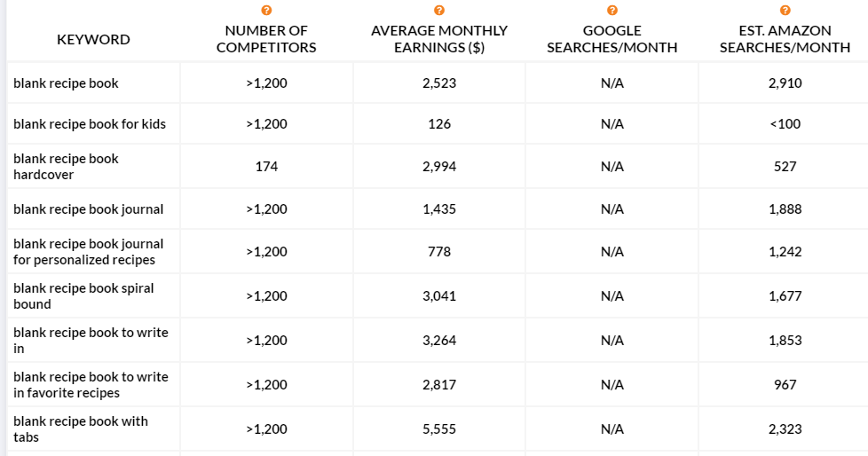This screenshot has width=868, height=456.
Task: Open help icon above Google Searches/Month
Action: tap(612, 11)
